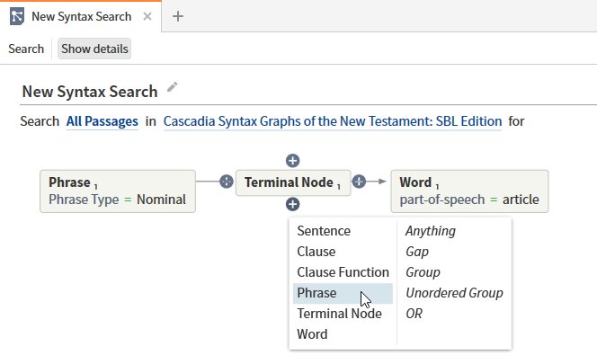Pick Group in the node menu
The image size is (597, 364).
(x=423, y=272)
